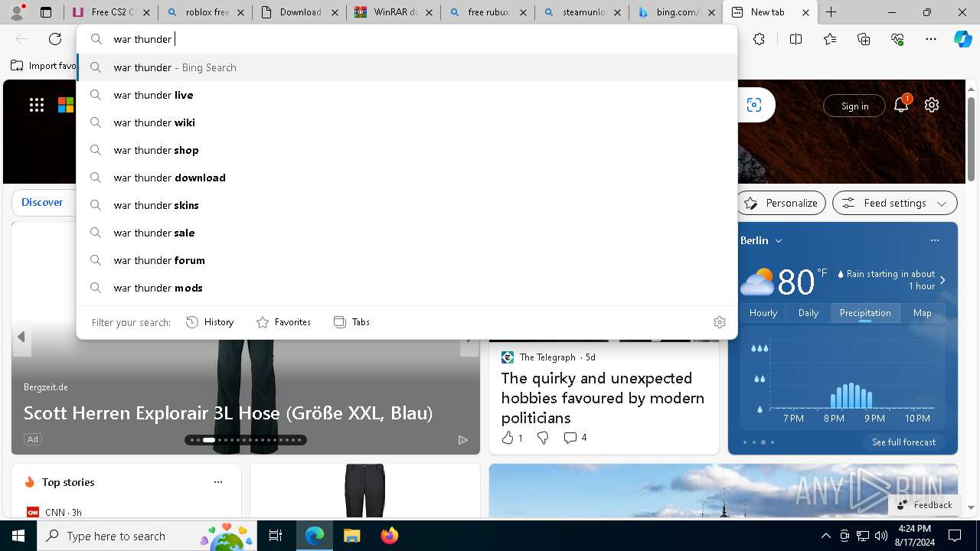Select suggestion war thunder wiki

407,122
